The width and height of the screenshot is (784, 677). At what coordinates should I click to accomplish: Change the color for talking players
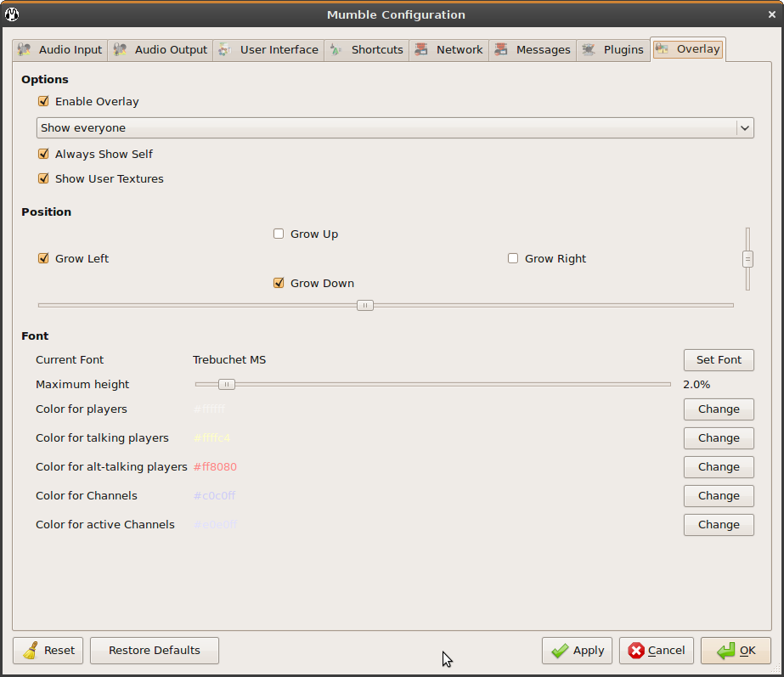point(718,438)
